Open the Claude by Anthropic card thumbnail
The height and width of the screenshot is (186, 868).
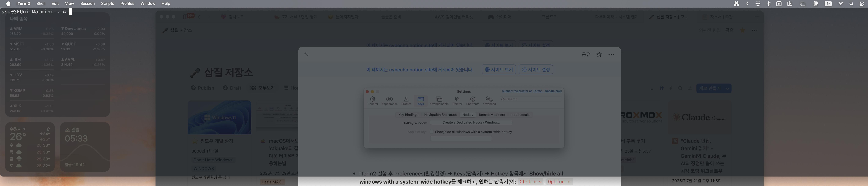(700, 117)
